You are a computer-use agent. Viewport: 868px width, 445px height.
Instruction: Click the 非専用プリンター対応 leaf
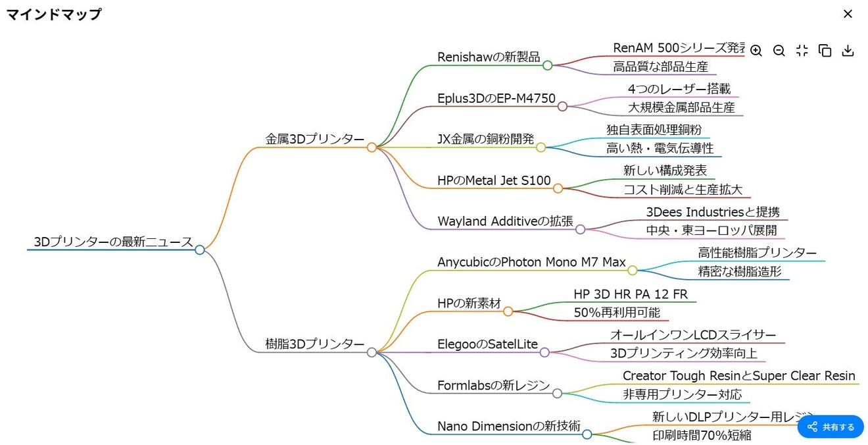(683, 394)
